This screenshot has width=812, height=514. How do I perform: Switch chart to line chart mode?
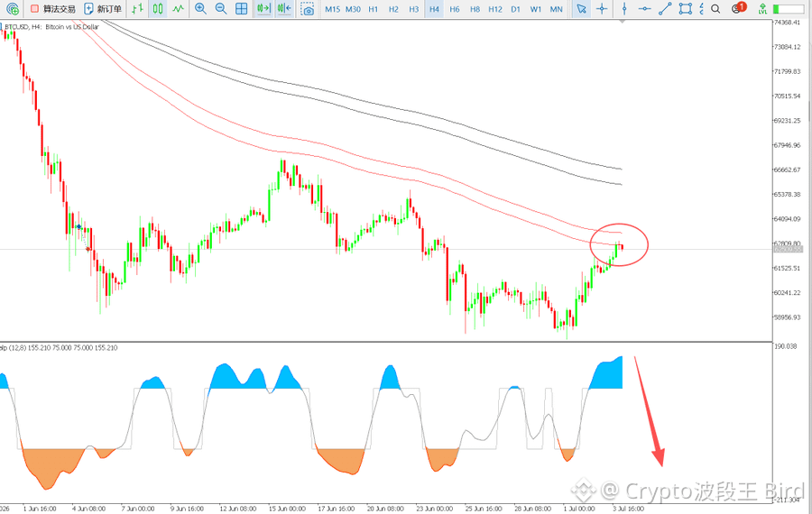(x=178, y=9)
